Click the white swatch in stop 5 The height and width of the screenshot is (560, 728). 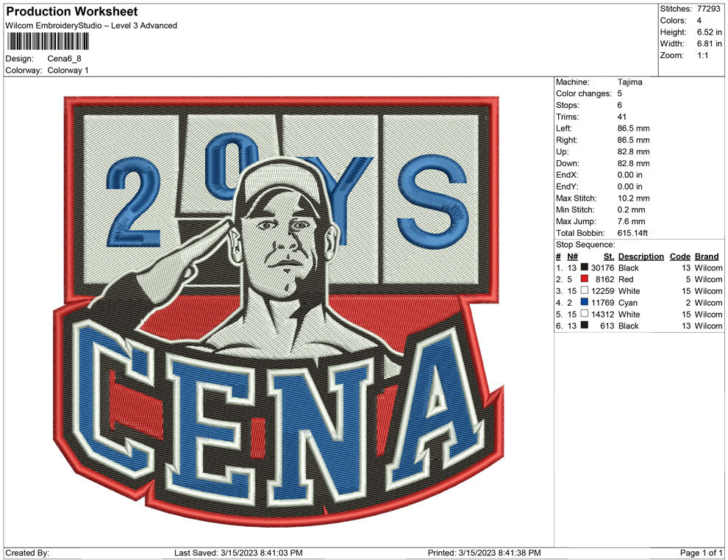(585, 314)
